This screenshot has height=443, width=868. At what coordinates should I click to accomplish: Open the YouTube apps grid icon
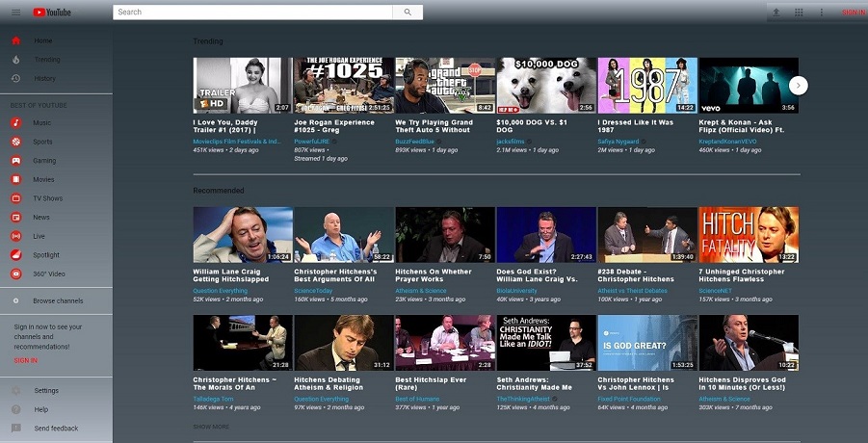coord(799,13)
